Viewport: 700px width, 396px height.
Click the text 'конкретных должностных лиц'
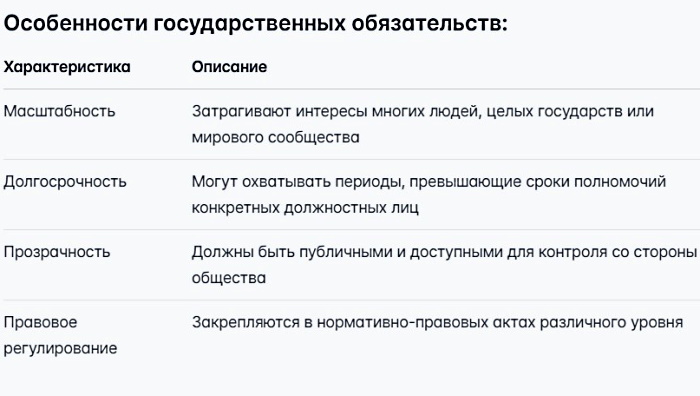[x=305, y=208]
